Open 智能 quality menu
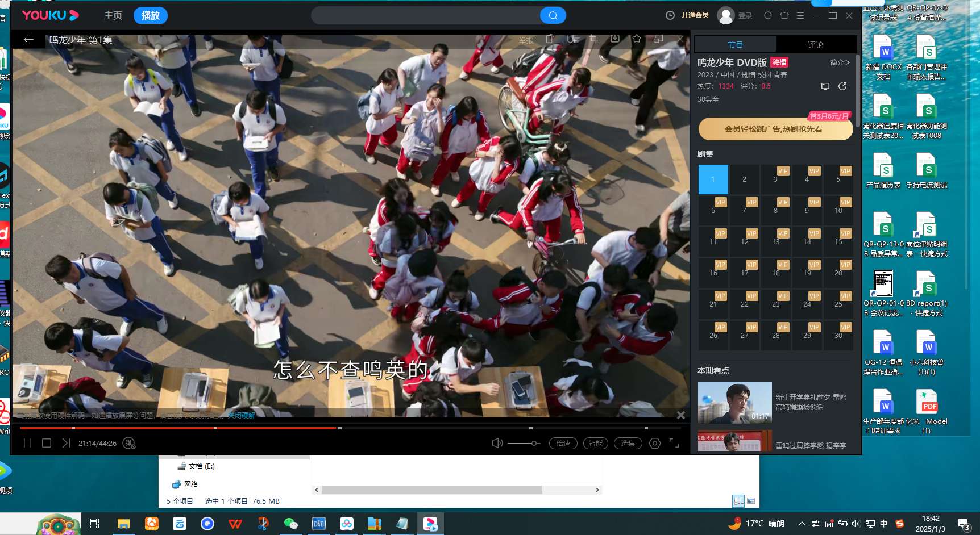This screenshot has height=535, width=980. click(x=596, y=443)
